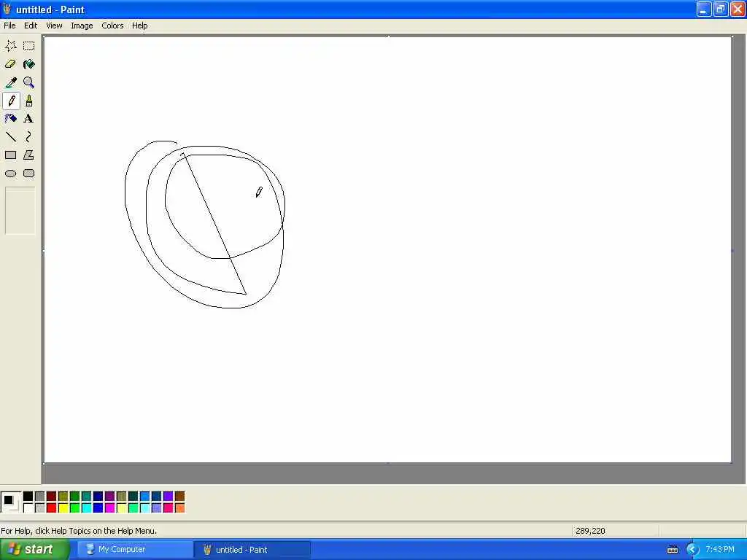The width and height of the screenshot is (747, 560).
Task: Pick the teal color swatch
Action: pyautogui.click(x=86, y=497)
